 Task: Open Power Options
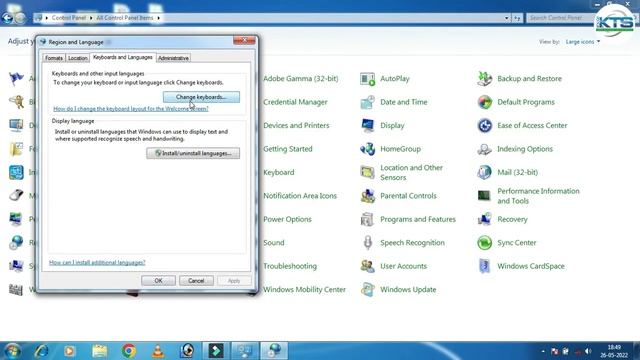[x=287, y=219]
